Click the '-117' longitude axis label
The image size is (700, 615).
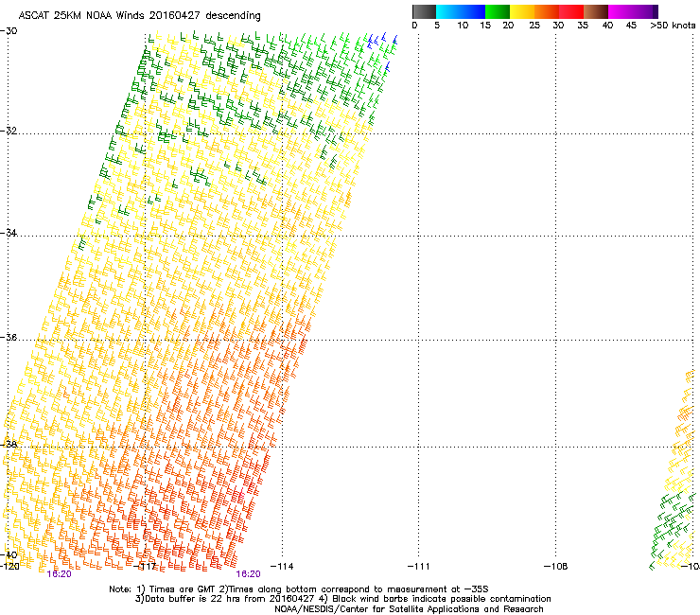(x=145, y=567)
